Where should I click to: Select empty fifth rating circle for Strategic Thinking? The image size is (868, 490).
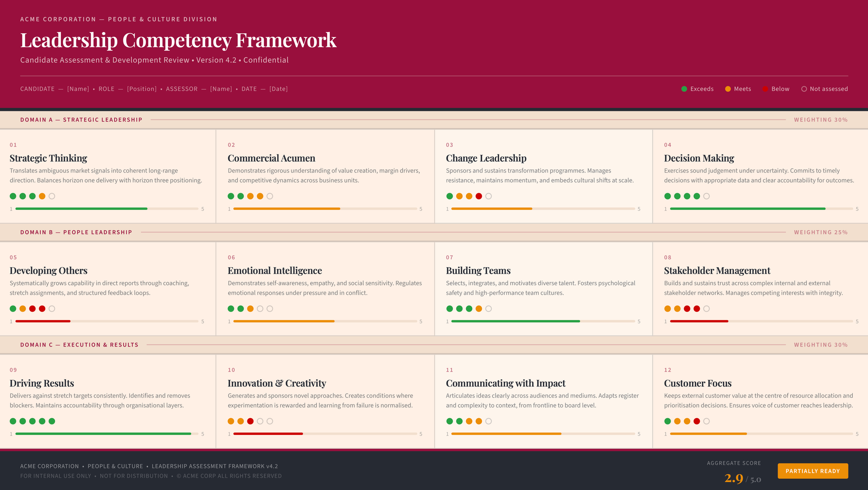click(52, 196)
